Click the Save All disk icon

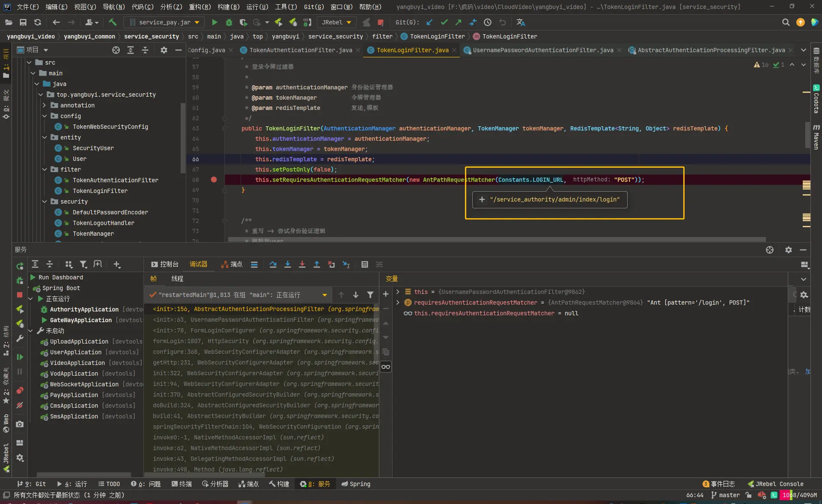pyautogui.click(x=23, y=22)
